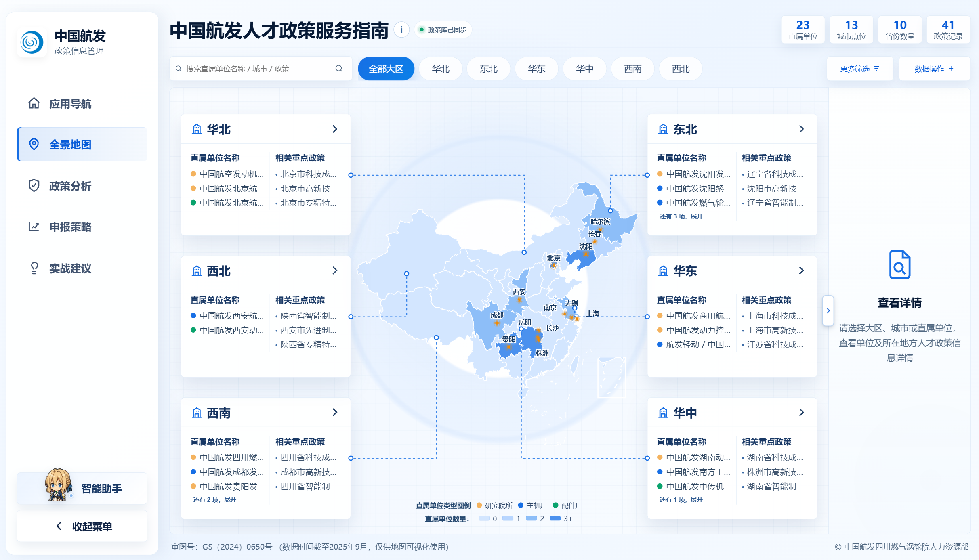The width and height of the screenshot is (979, 560).
Task: Select the 东北 filter tab
Action: tap(489, 69)
